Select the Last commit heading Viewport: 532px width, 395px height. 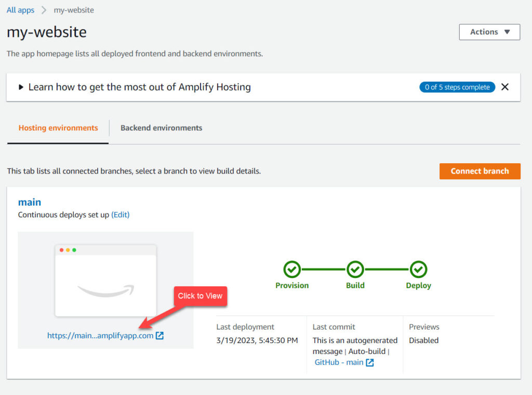(x=334, y=327)
